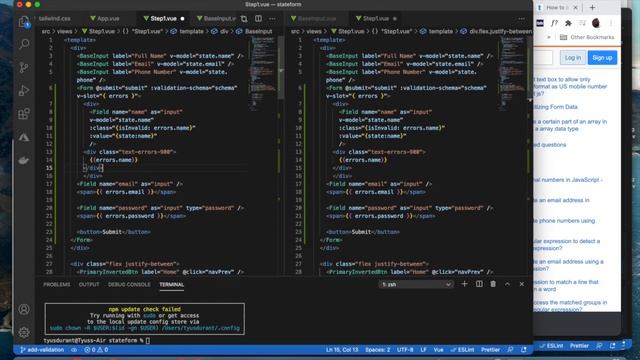The height and width of the screenshot is (360, 640).
Task: Click the browser profile avatar
Action: [x=596, y=23]
